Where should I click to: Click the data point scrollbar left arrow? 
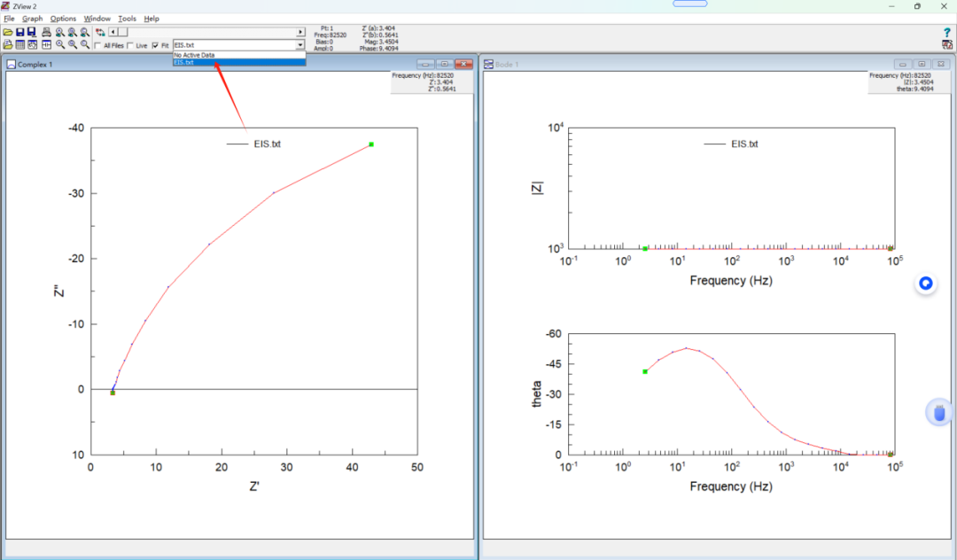click(113, 32)
